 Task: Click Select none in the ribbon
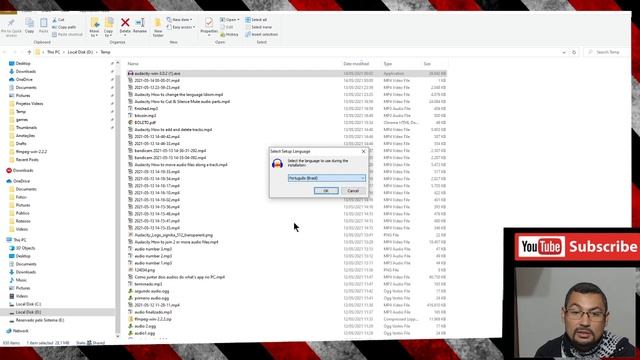258,27
